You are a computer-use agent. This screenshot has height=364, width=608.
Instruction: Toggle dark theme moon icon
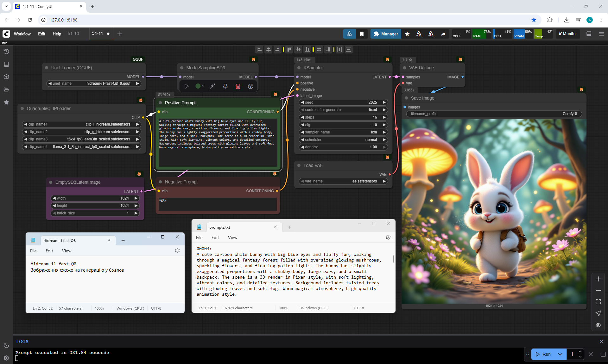6,345
